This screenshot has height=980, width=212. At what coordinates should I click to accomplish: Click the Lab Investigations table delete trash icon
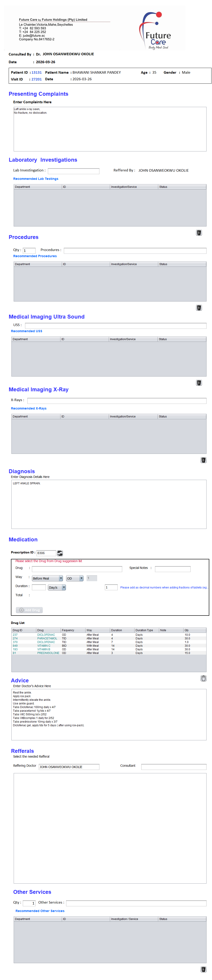pos(199,233)
